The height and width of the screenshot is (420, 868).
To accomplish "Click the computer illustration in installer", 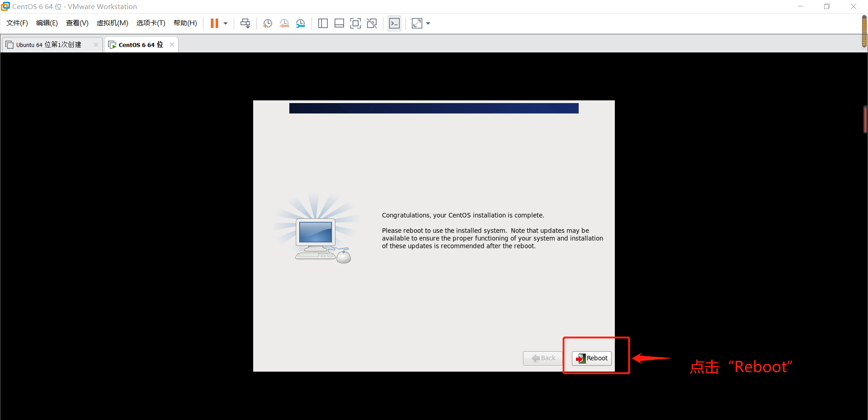I will (x=316, y=229).
